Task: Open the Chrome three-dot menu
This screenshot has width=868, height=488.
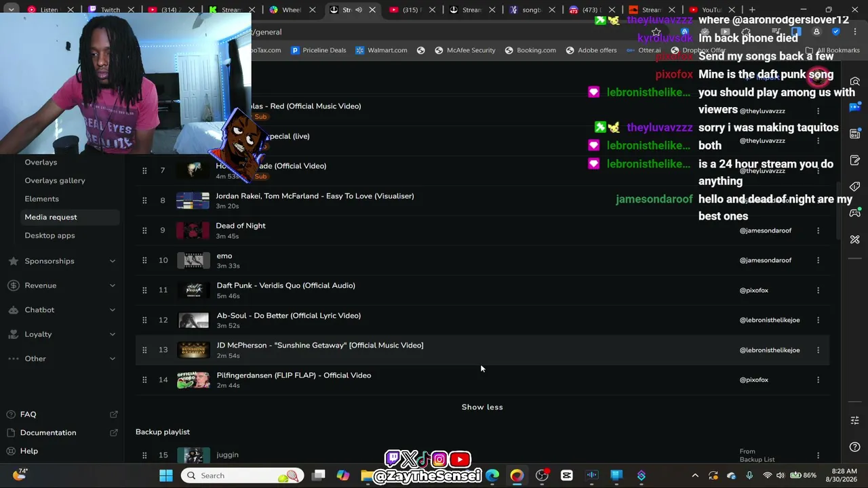Action: pyautogui.click(x=855, y=32)
